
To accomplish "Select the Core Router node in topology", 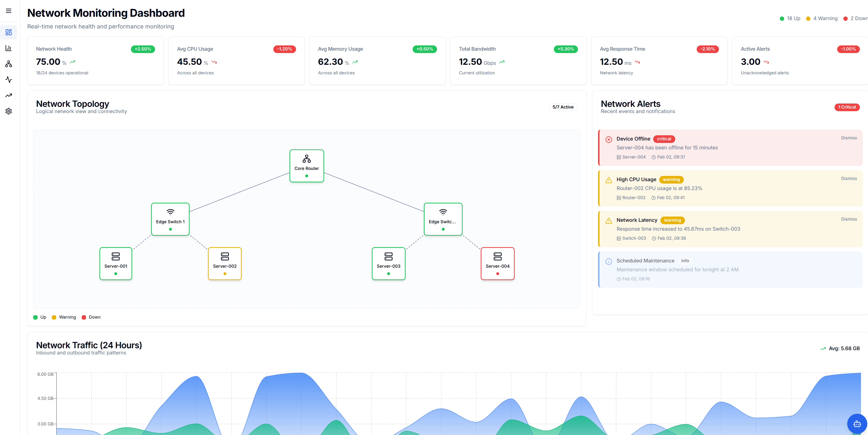I will pos(306,166).
